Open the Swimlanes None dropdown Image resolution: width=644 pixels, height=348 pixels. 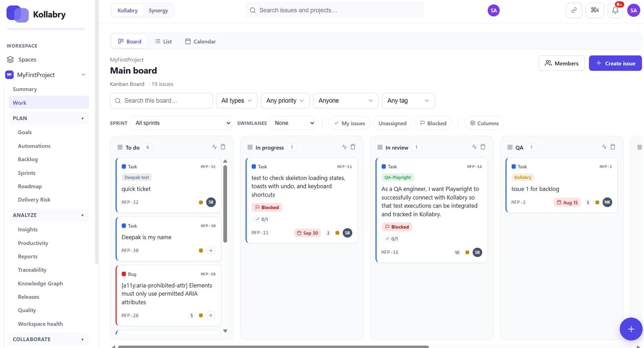[293, 123]
